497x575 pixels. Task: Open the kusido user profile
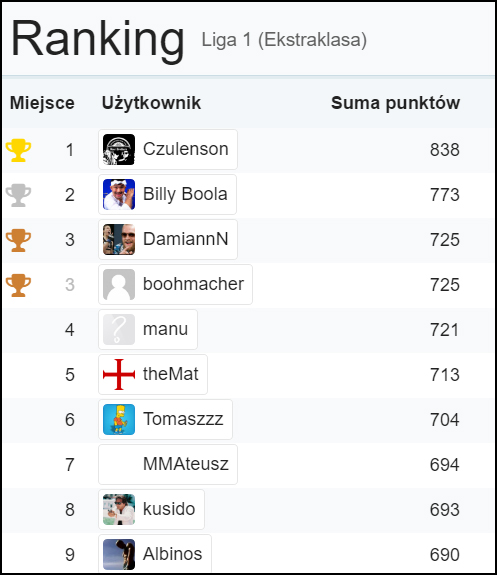(x=151, y=509)
